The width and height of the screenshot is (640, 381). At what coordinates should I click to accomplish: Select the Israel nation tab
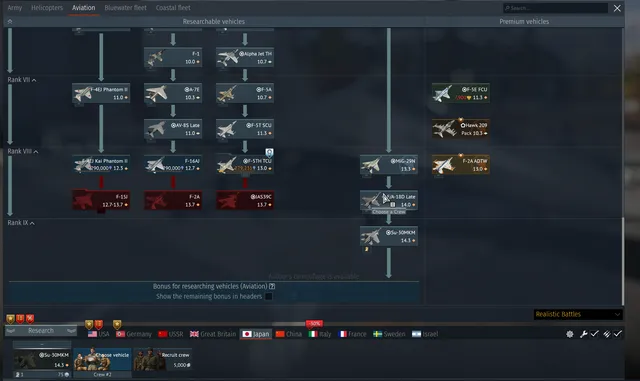[x=425, y=334]
